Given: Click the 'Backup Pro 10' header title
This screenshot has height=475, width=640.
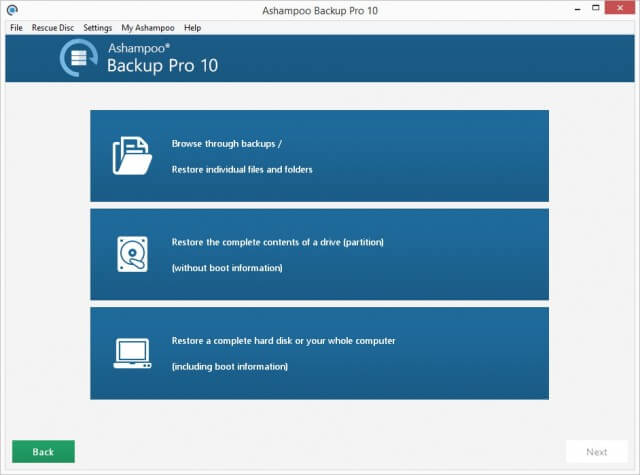Looking at the screenshot, I should click(x=162, y=66).
